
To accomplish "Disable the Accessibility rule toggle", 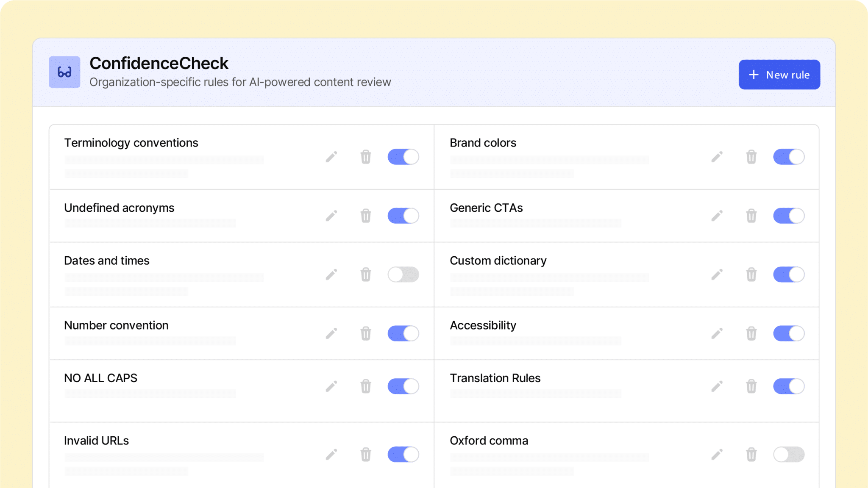I will point(788,333).
